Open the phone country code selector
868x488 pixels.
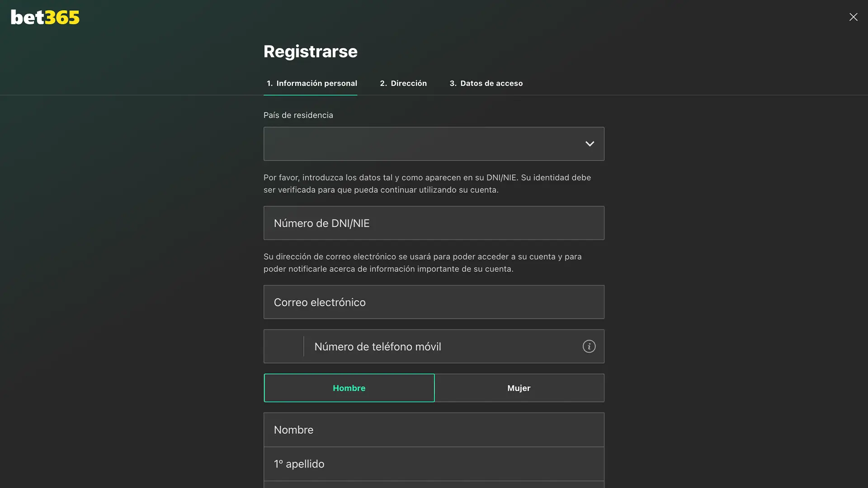pos(283,346)
